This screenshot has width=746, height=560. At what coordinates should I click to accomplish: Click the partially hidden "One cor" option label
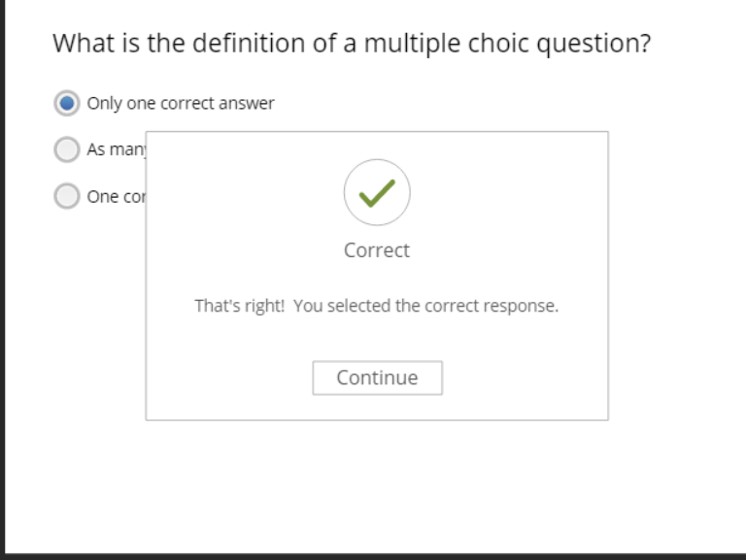(x=116, y=196)
